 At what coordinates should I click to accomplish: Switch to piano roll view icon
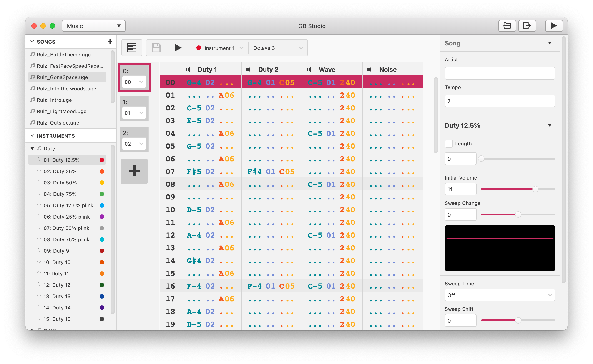132,48
